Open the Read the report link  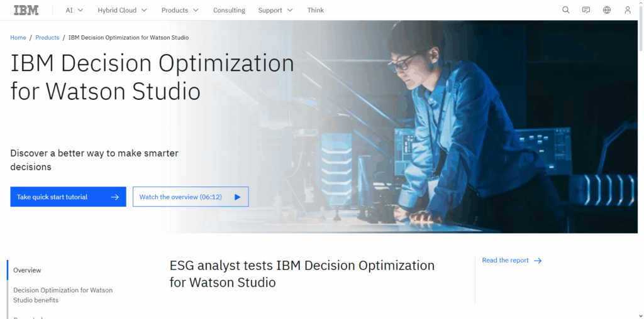point(512,261)
